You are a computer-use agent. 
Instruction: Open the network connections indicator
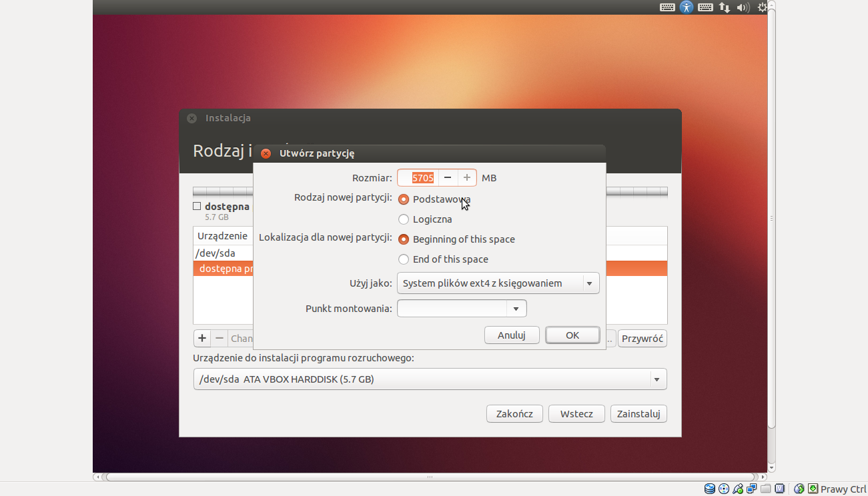(x=725, y=7)
